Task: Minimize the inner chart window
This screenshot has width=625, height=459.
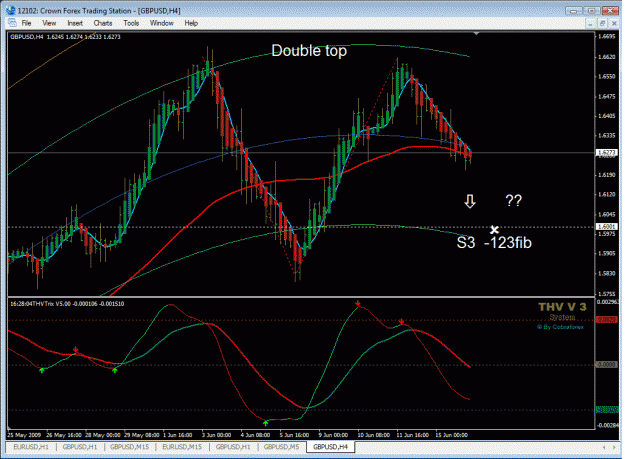Action: pyautogui.click(x=590, y=24)
